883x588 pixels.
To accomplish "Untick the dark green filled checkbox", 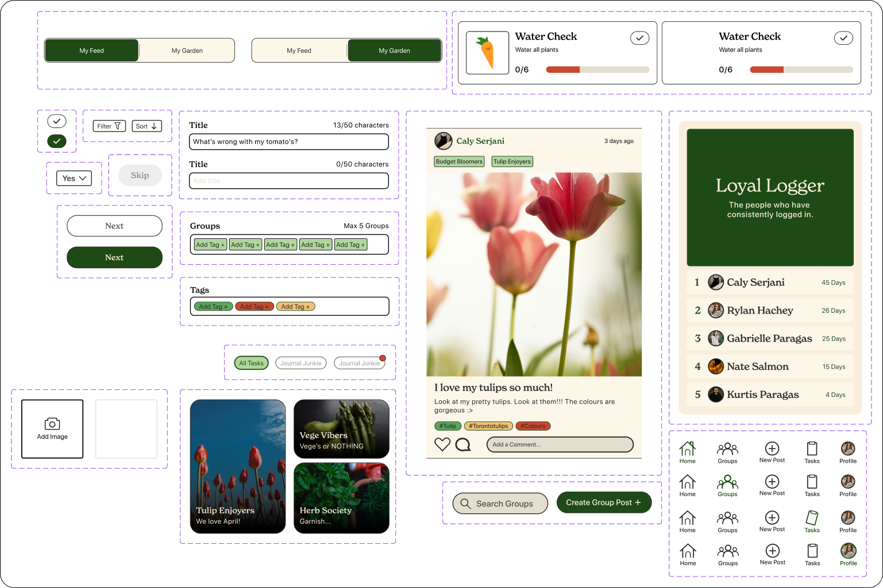I will tap(57, 141).
